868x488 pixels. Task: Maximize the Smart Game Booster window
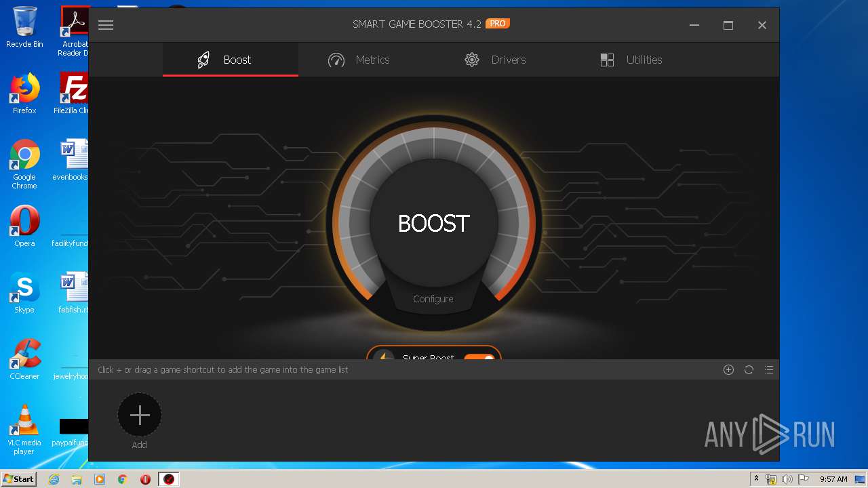pos(728,25)
